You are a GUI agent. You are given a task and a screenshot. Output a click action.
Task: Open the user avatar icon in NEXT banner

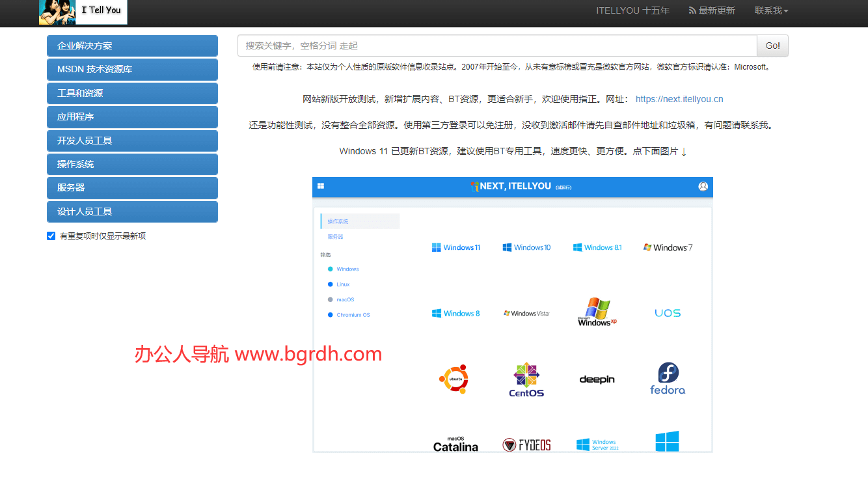pyautogui.click(x=703, y=186)
